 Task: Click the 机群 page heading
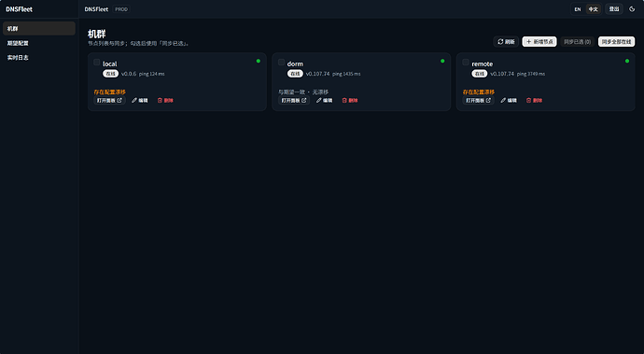point(96,34)
